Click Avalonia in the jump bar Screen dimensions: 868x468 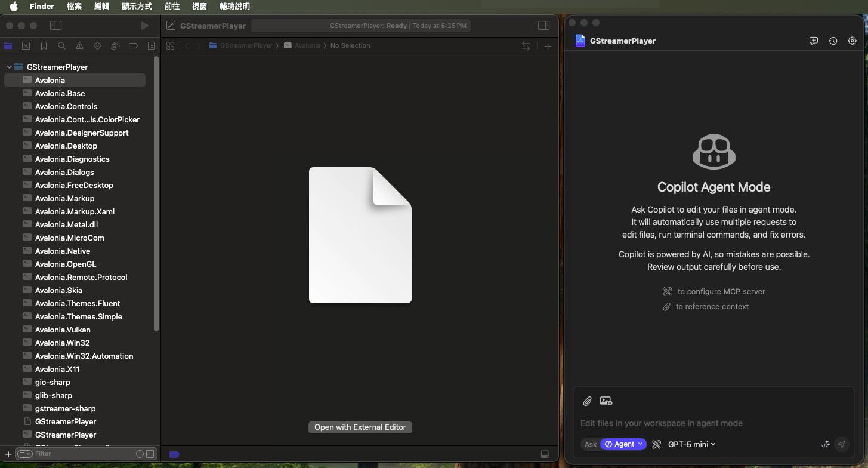pyautogui.click(x=302, y=45)
